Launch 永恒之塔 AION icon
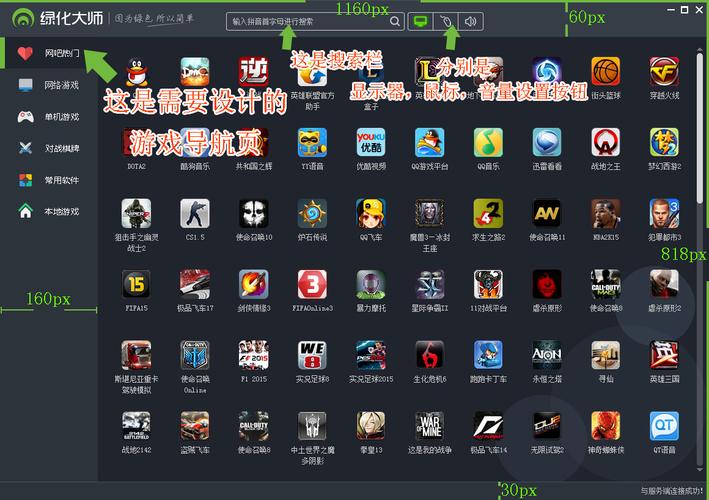 pyautogui.click(x=547, y=355)
